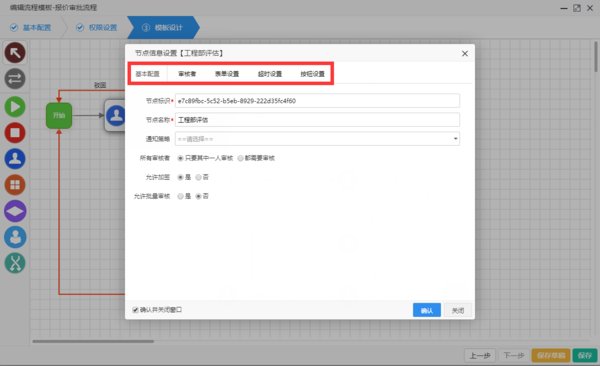Click the orange 保存草稿 button
This screenshot has width=600, height=366.
pyautogui.click(x=551, y=356)
